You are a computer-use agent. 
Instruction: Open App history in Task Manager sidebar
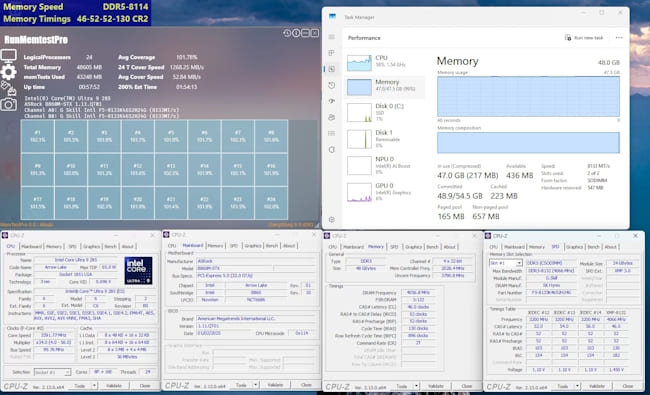[332, 85]
